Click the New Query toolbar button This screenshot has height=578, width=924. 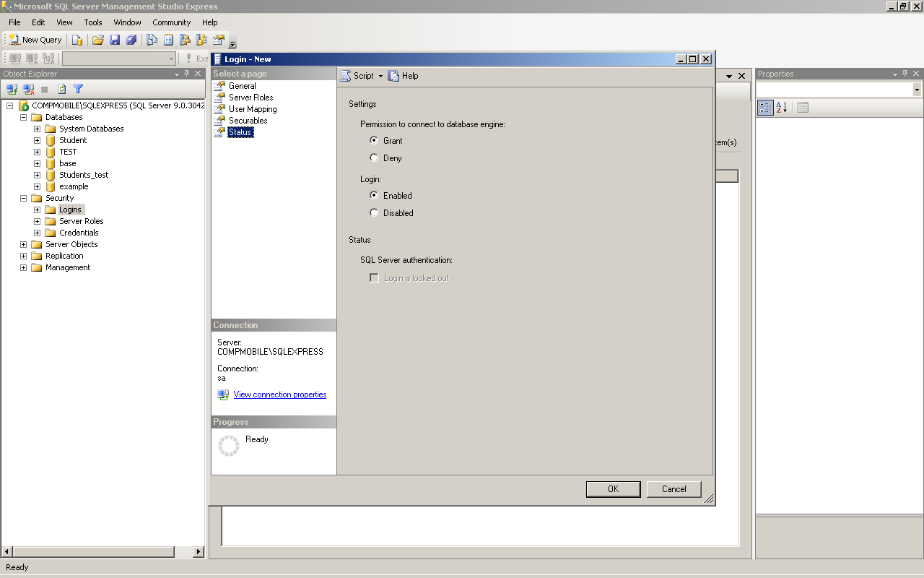click(35, 40)
